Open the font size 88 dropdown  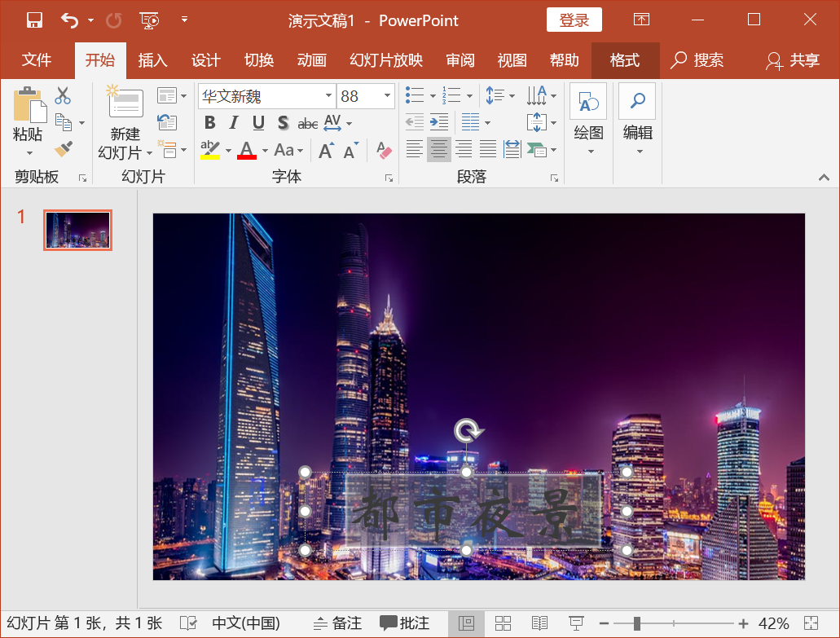click(x=387, y=96)
